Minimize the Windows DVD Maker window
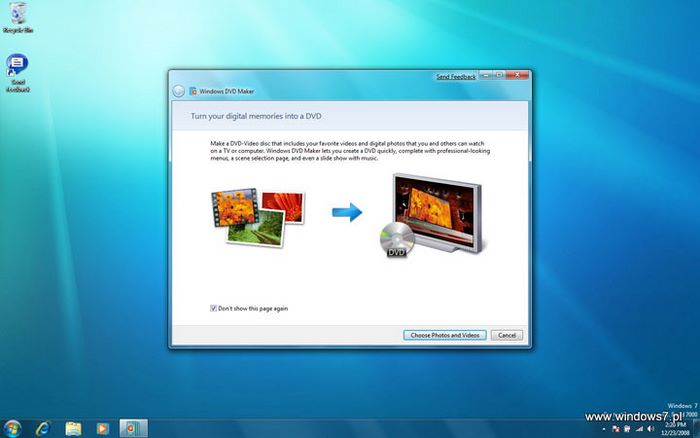Viewport: 700px width, 438px height. point(486,75)
